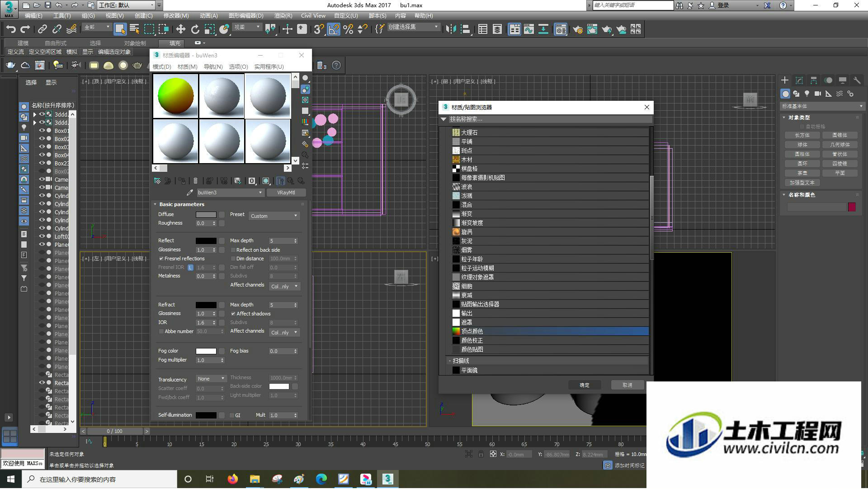
Task: Expand the first 3ddd tree item
Action: tap(35, 114)
